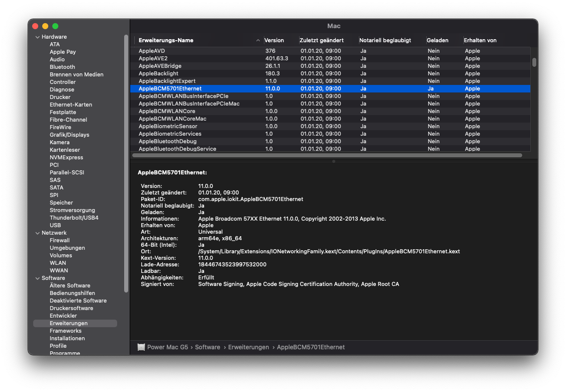Click the Zuletzt geändert column header
Viewport: 566px width, 392px height.
pos(322,40)
